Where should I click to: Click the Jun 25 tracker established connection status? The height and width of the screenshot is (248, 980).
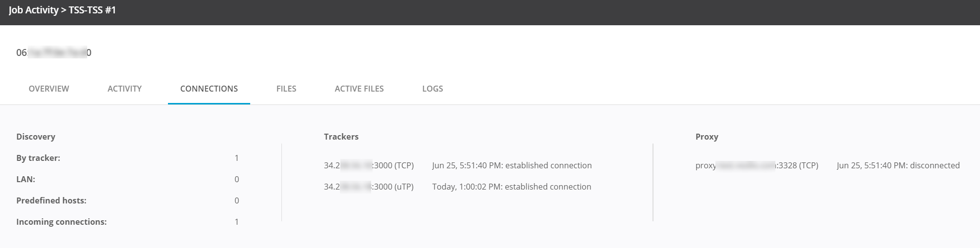coord(511,165)
